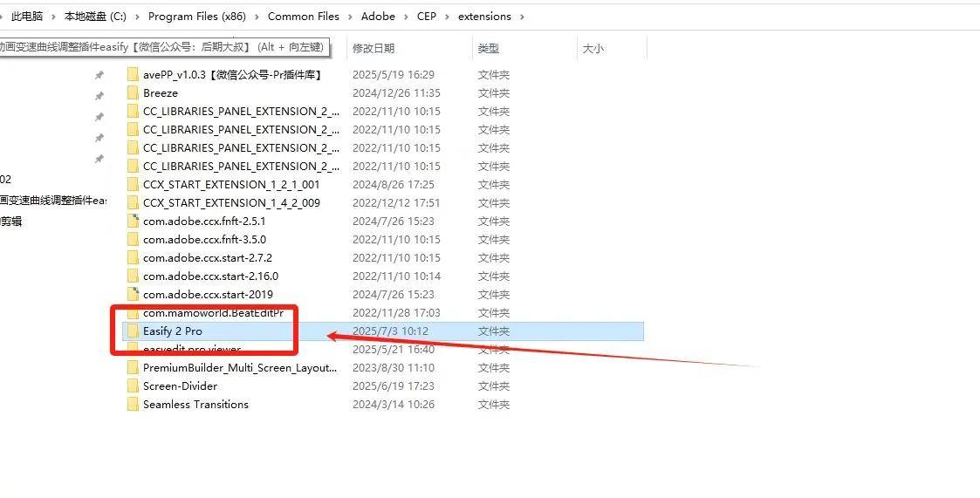Viewport: 980px width, 498px height.
Task: Click date 2022/12/12 17:51
Action: (396, 203)
